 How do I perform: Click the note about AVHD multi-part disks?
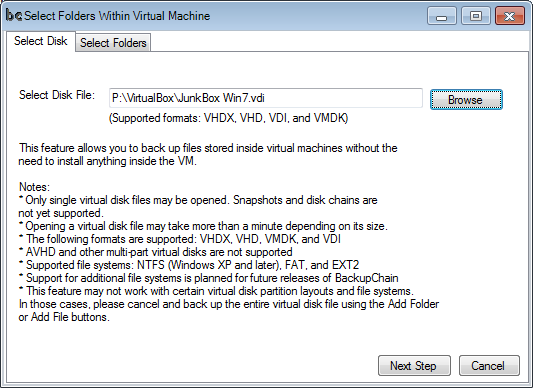(x=156, y=252)
